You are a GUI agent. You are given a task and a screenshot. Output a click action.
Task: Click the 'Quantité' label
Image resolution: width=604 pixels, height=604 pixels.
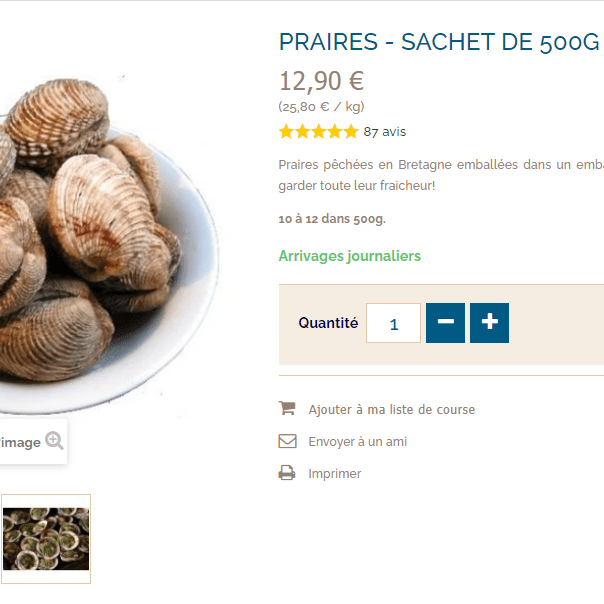pyautogui.click(x=328, y=323)
